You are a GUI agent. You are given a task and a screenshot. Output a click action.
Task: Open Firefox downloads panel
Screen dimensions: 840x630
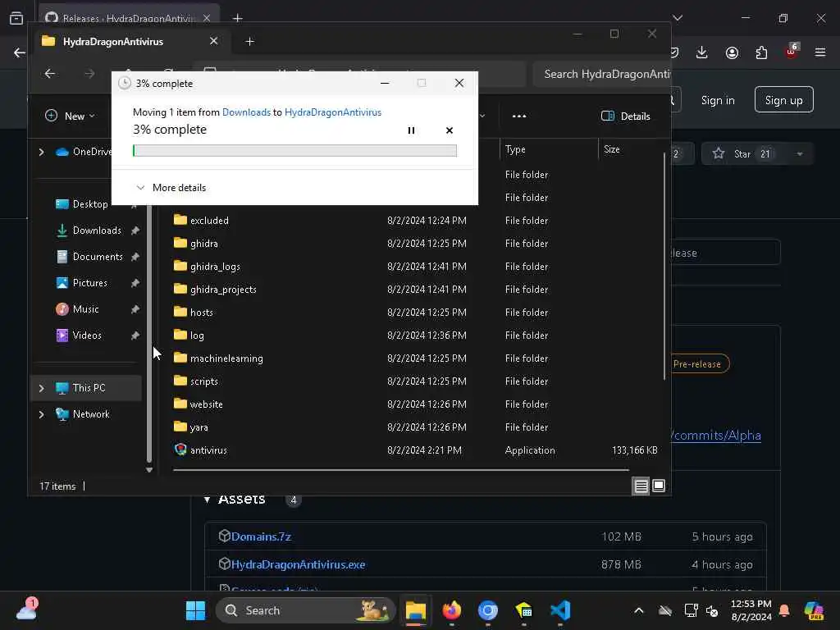click(x=702, y=52)
